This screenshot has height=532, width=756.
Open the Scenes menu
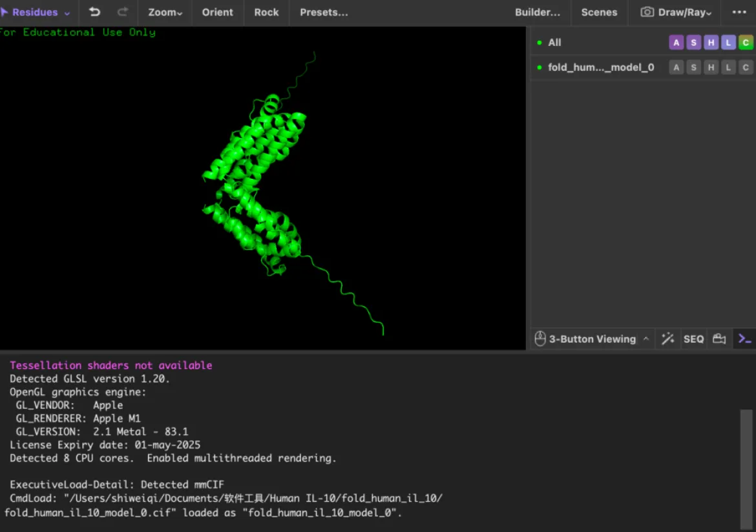pyautogui.click(x=599, y=12)
